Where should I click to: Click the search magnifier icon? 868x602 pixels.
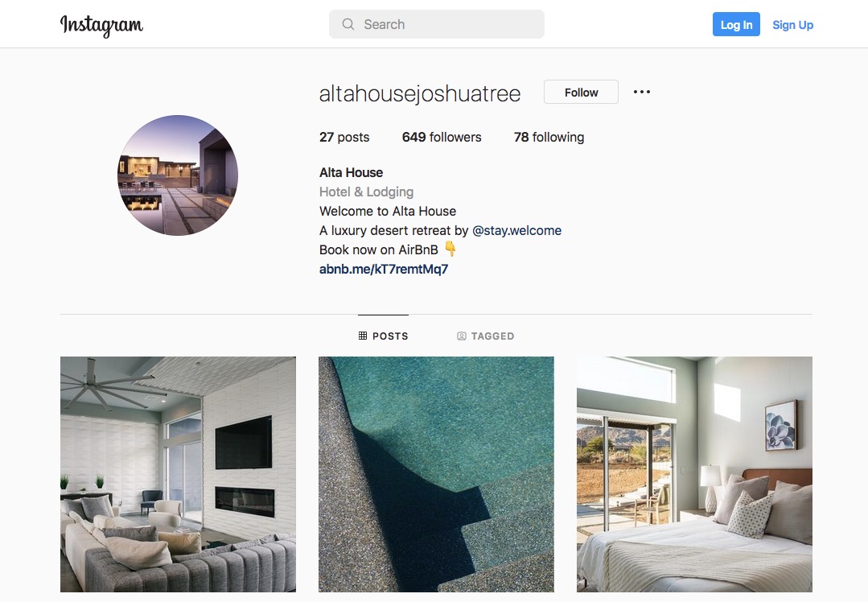[x=348, y=24]
